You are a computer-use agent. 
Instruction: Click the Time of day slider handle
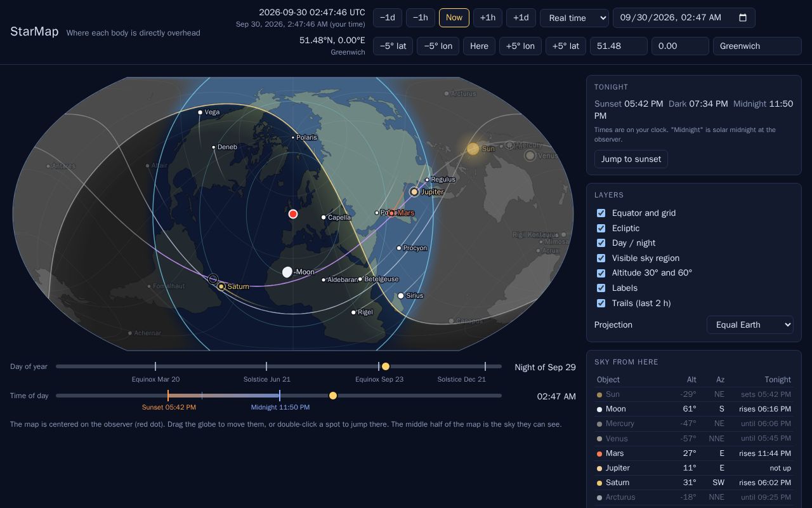(x=333, y=396)
